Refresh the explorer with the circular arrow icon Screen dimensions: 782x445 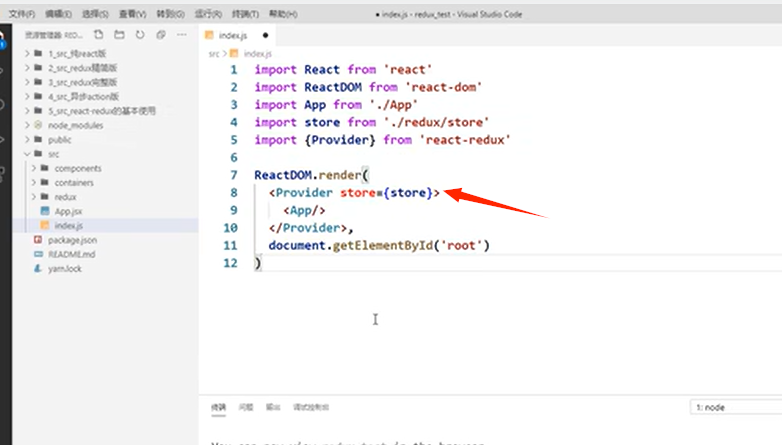point(140,35)
